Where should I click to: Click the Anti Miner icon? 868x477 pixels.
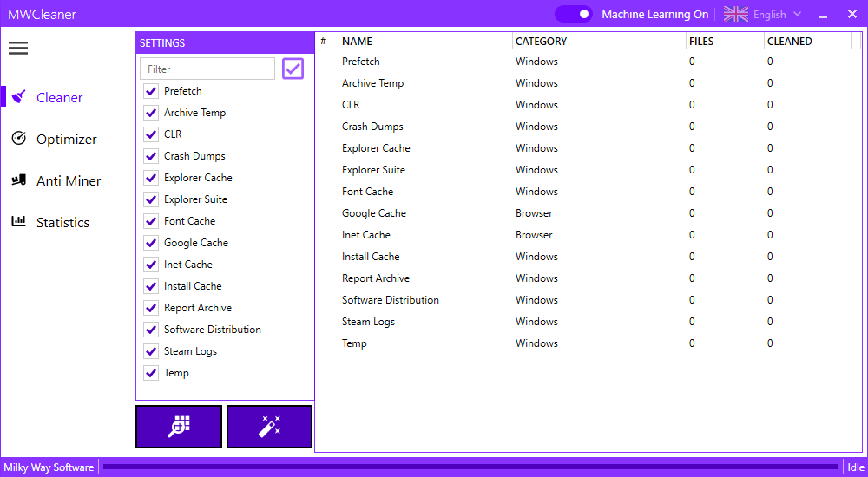tap(19, 180)
